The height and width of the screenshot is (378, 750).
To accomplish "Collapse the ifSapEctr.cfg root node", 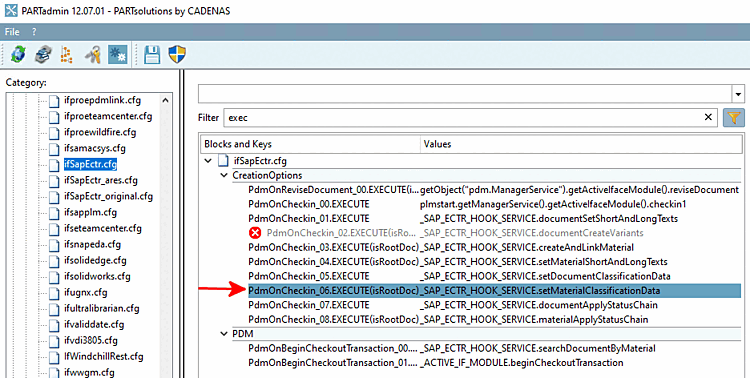I will [x=208, y=161].
